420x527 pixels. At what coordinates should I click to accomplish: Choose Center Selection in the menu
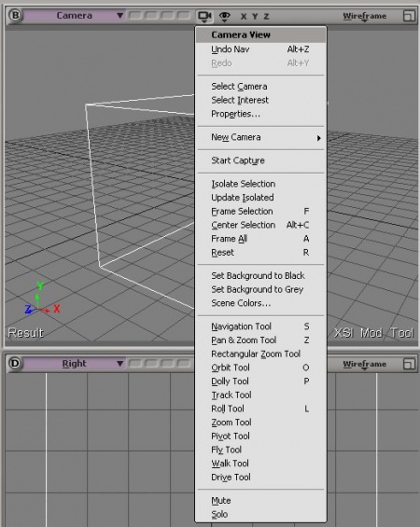coord(260,225)
